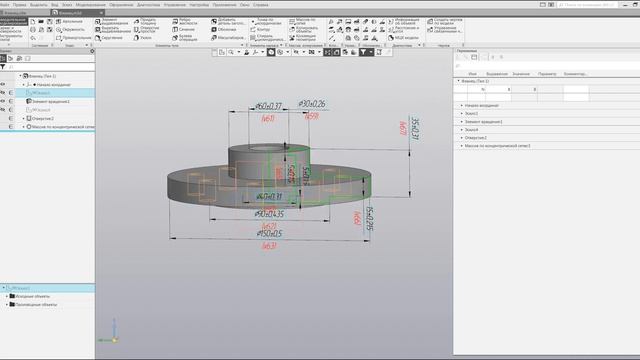Open Булева операция command

coord(185,38)
